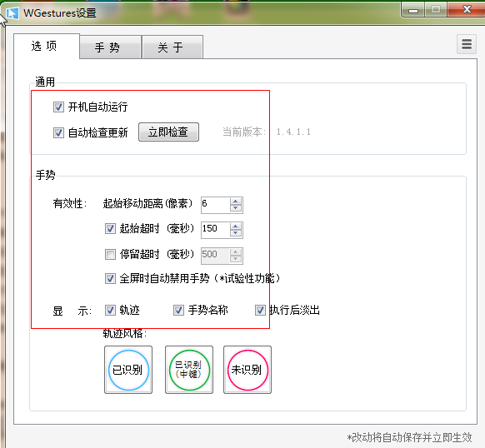Decrease 起始超时 with down arrow
Viewport: 485px width, 448px height.
236,233
